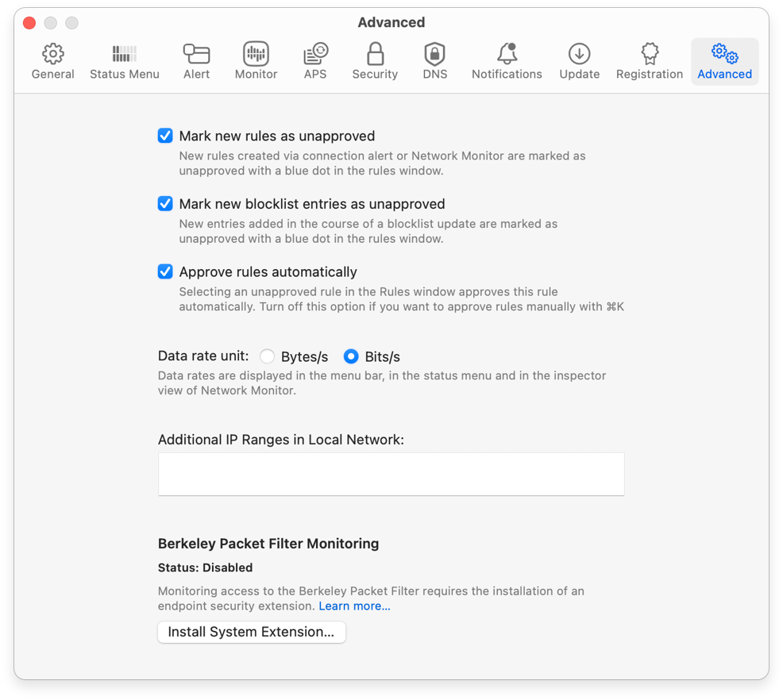Open the Notifications bell icon
Screen dimensions: 783x700
pos(507,53)
